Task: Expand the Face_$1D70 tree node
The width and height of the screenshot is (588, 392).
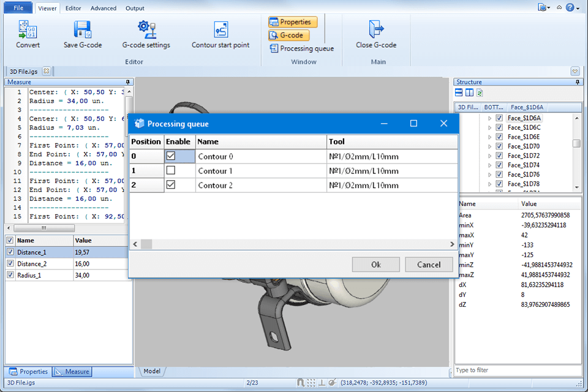Action: (x=489, y=146)
